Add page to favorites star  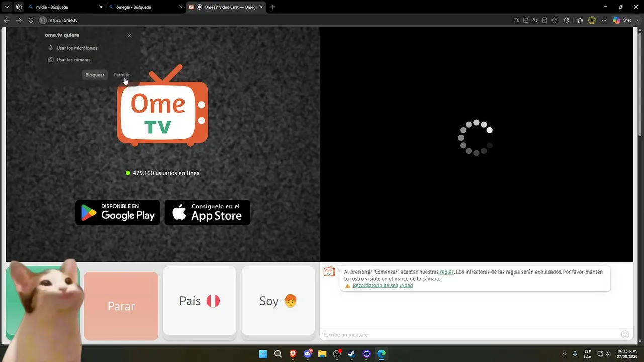pos(554,20)
